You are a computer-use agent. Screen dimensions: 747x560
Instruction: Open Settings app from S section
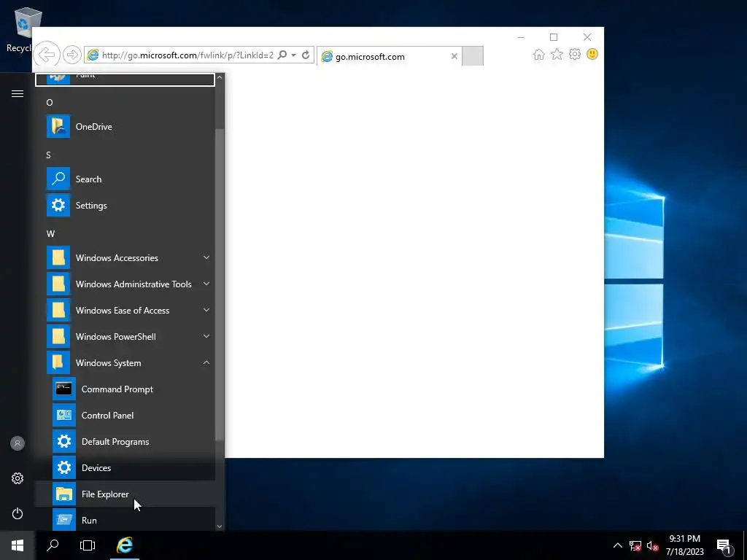pos(125,205)
